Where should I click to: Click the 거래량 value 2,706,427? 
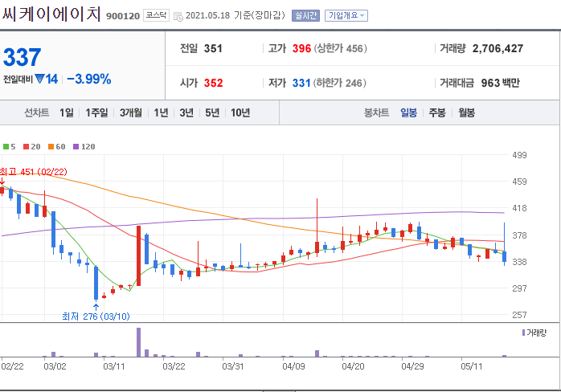[498, 48]
